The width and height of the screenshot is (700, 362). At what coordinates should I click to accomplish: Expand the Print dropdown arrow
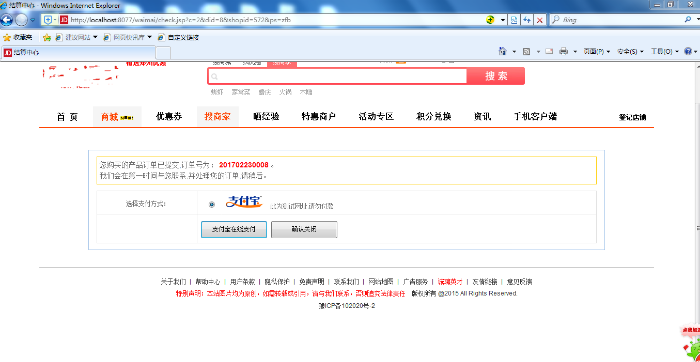pos(575,52)
